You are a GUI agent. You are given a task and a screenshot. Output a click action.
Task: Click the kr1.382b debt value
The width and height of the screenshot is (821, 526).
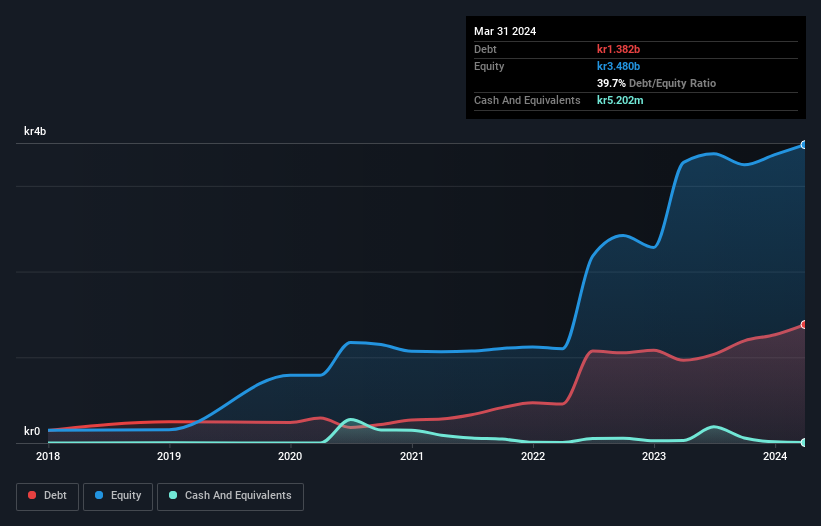coord(618,49)
